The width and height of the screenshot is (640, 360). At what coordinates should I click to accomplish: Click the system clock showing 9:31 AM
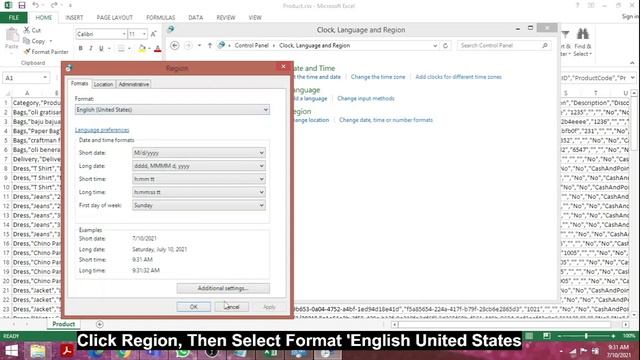point(618,347)
